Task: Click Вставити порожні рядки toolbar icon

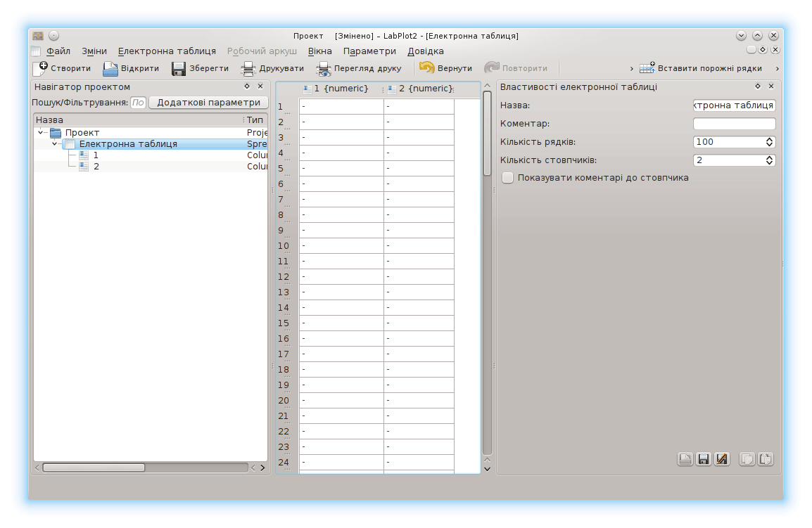Action: pos(647,68)
